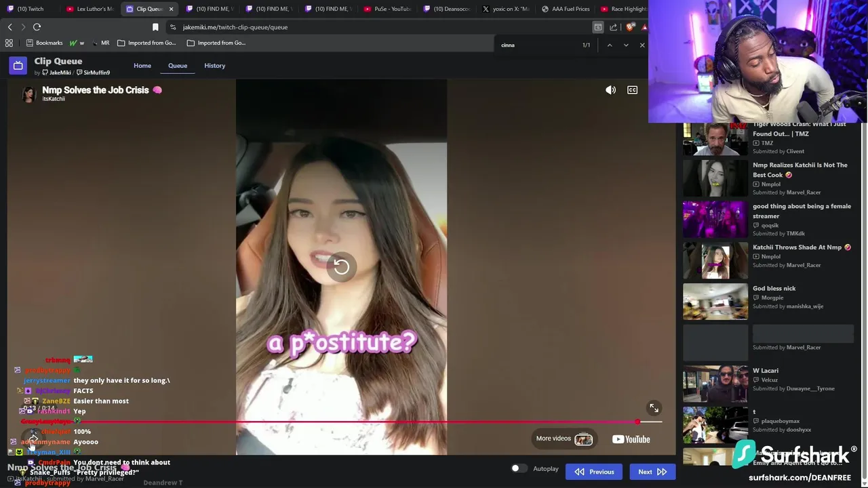
Task: Switch to the AAA Fuel Prices browser tab
Action: pyautogui.click(x=566, y=9)
